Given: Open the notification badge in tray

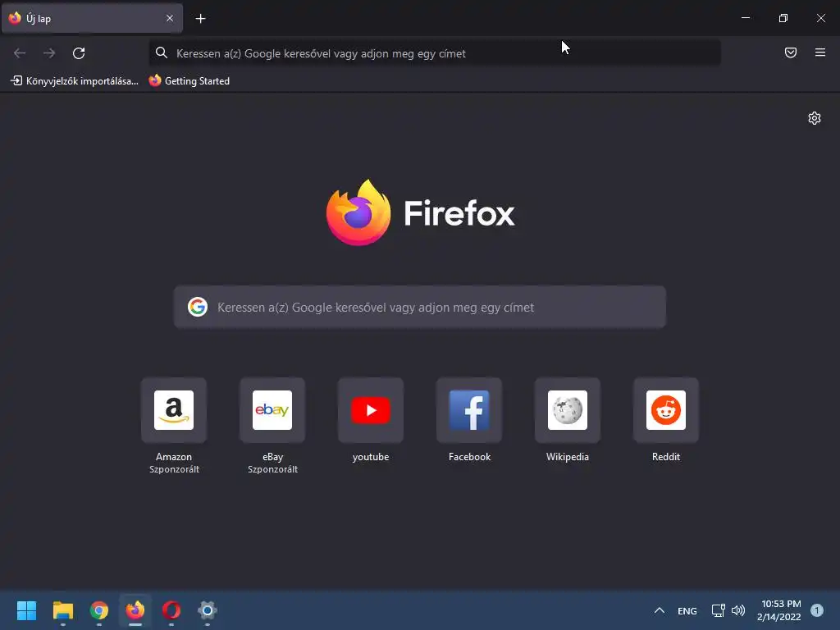Looking at the screenshot, I should 817,610.
